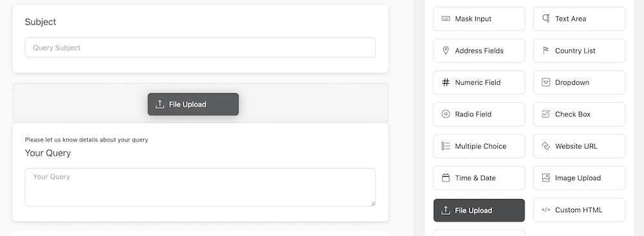Image resolution: width=644 pixels, height=236 pixels.
Task: Click the Country List flag icon
Action: (x=545, y=51)
